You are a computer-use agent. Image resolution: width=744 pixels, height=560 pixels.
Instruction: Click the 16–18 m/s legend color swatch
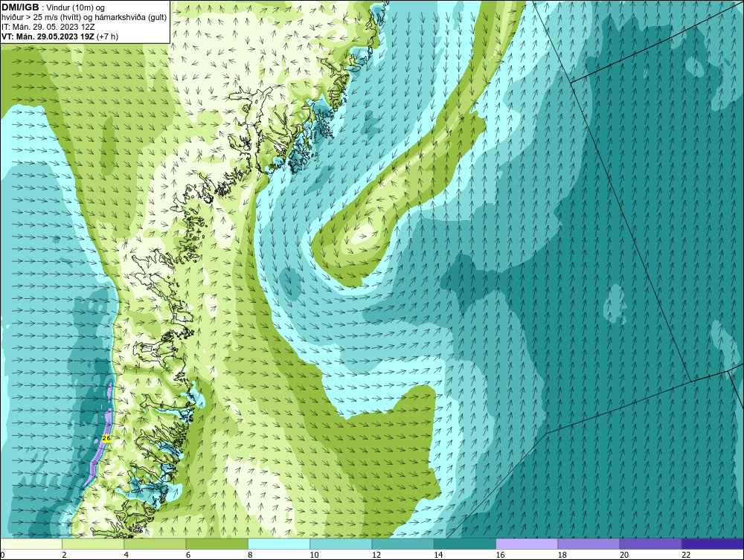[527, 544]
